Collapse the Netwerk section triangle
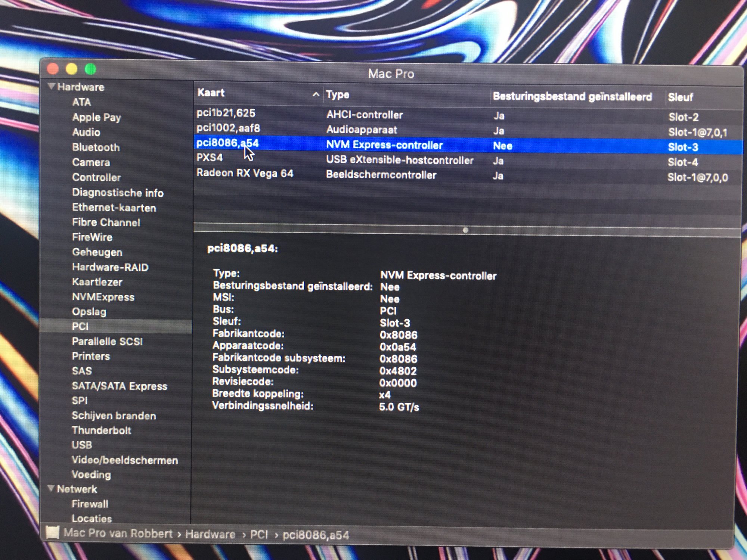Viewport: 747px width, 560px height. coord(51,488)
